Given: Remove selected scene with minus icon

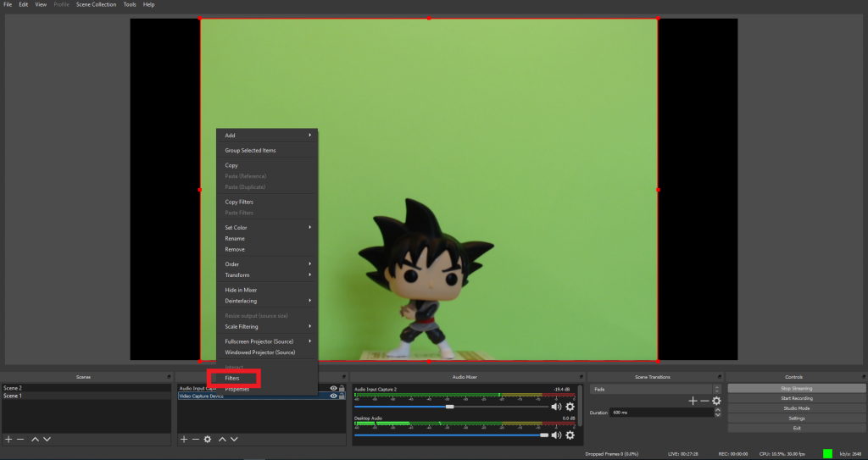Looking at the screenshot, I should click(20, 439).
